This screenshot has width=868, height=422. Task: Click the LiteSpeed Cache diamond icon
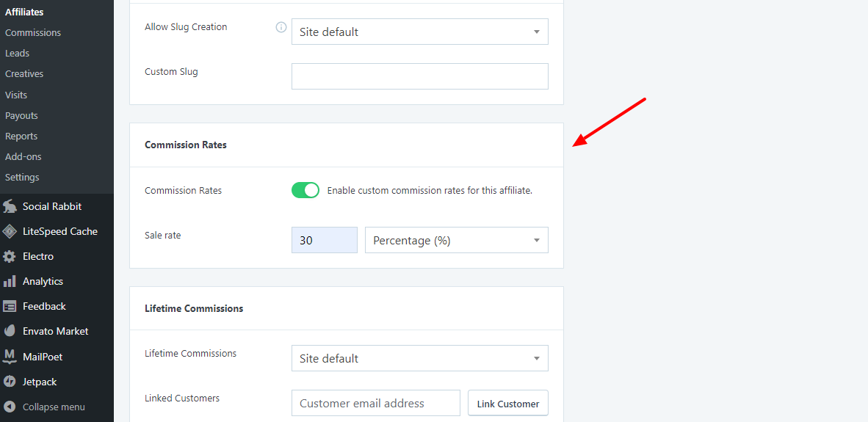point(10,231)
